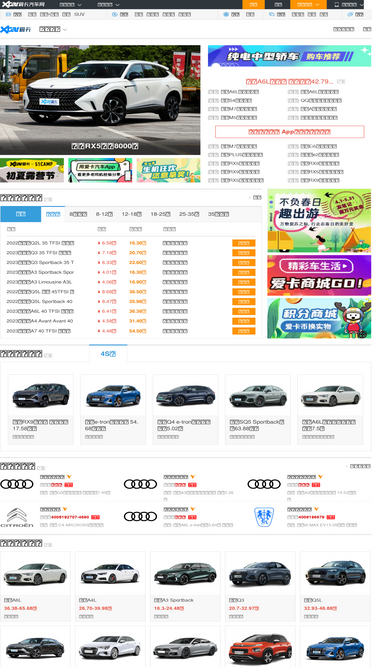Select the 8-12 price range tab
Image resolution: width=375 pixels, height=667 pixels.
click(104, 214)
